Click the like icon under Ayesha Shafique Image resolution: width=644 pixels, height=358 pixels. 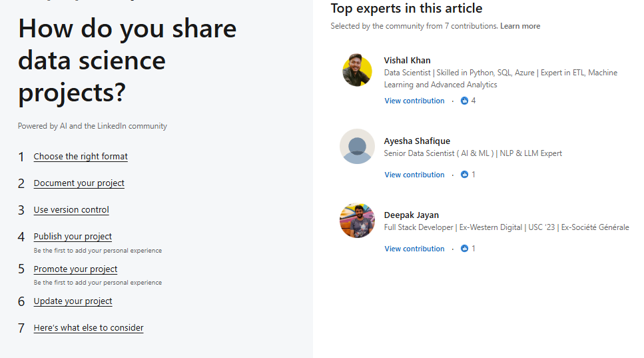tap(464, 175)
